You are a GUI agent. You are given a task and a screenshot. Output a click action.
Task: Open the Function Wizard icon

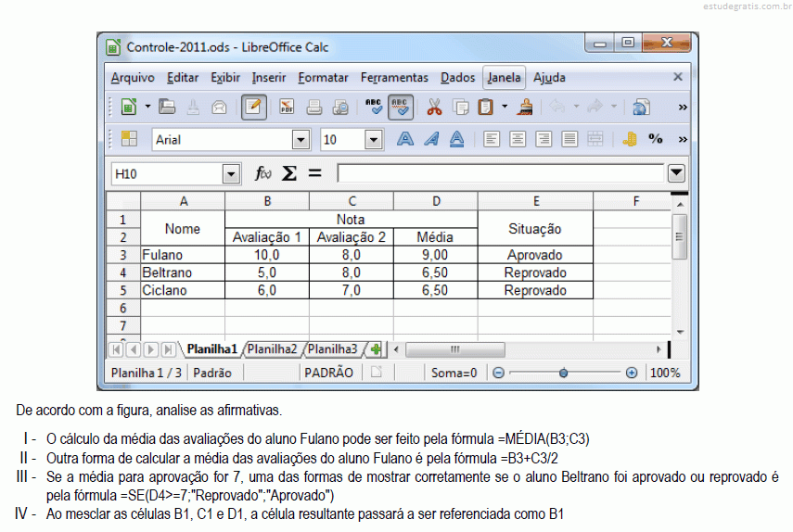click(263, 173)
